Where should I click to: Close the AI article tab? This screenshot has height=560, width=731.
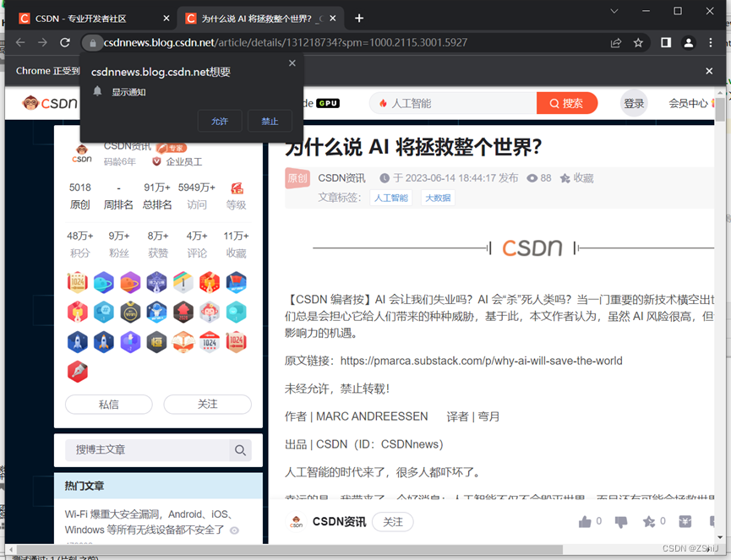point(333,19)
